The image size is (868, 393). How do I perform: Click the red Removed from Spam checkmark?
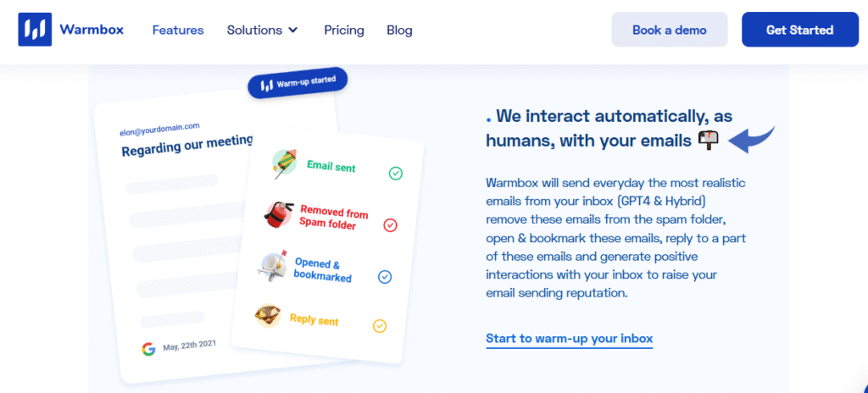click(x=390, y=225)
